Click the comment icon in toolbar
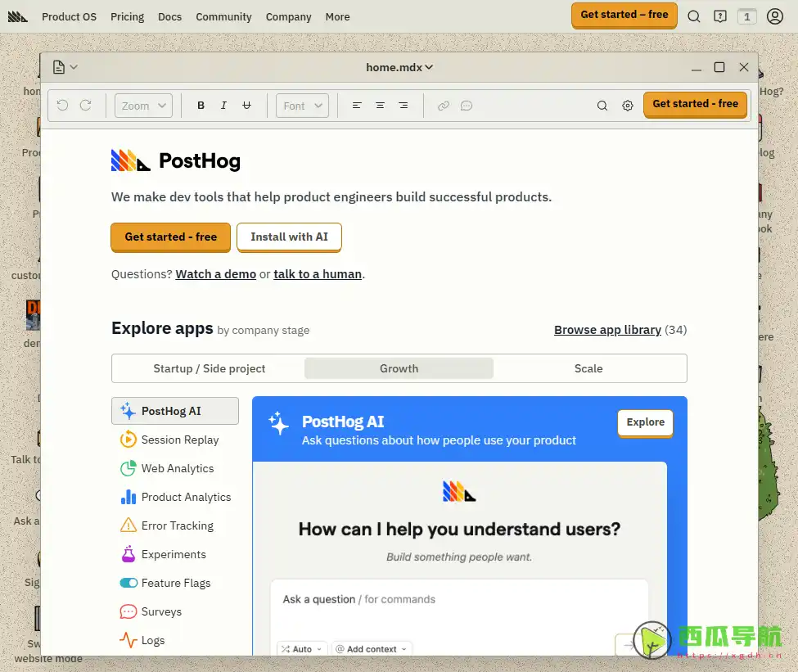The image size is (798, 672). click(467, 106)
